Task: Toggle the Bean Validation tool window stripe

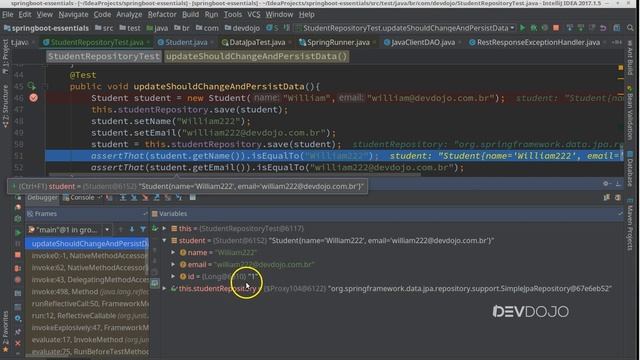Action: [x=630, y=113]
